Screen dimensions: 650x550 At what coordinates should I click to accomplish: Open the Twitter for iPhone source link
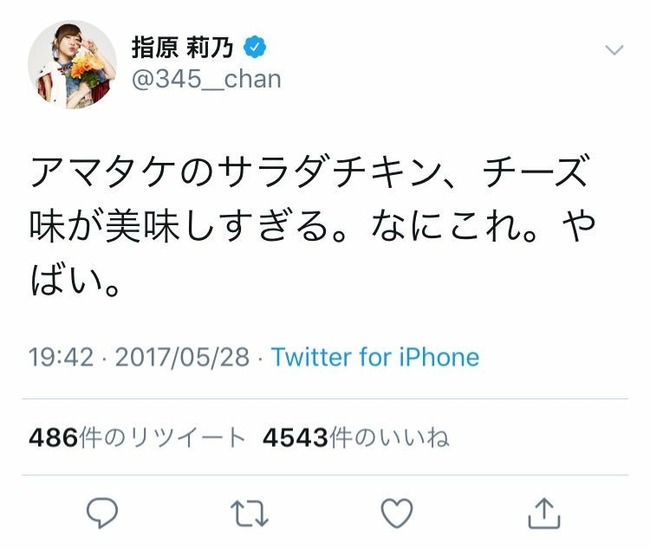tap(375, 357)
